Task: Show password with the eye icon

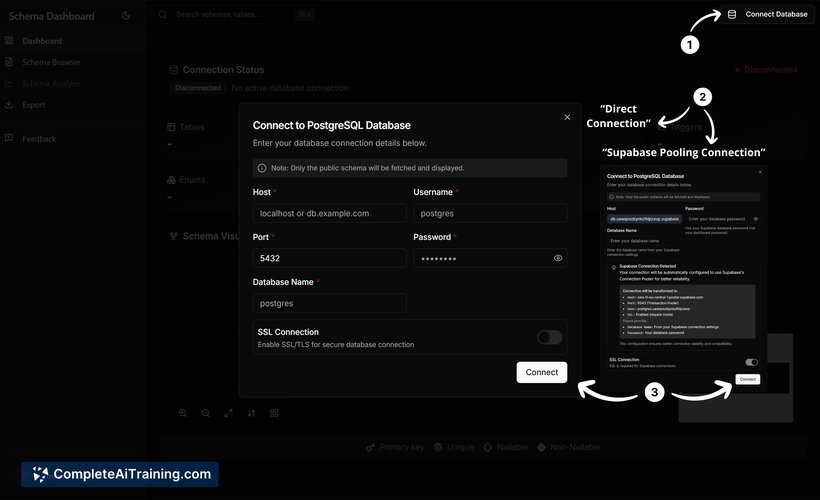Action: [558, 258]
